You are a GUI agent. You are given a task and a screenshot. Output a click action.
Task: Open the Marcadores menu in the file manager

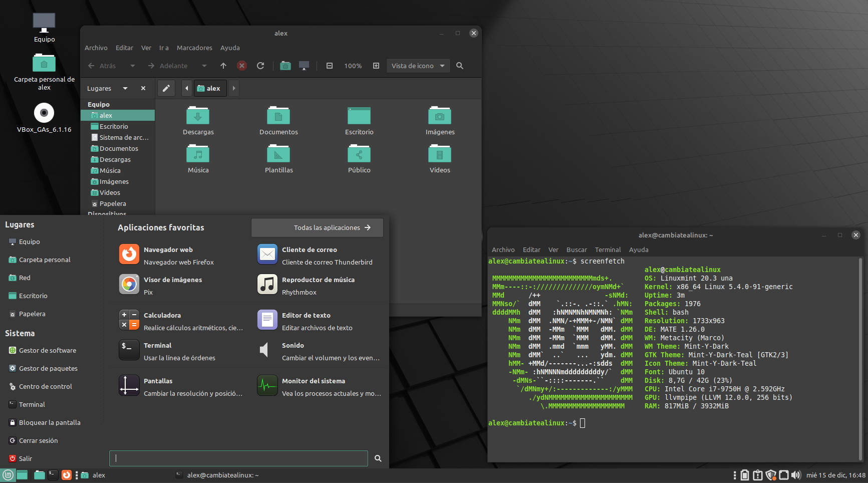coord(194,48)
